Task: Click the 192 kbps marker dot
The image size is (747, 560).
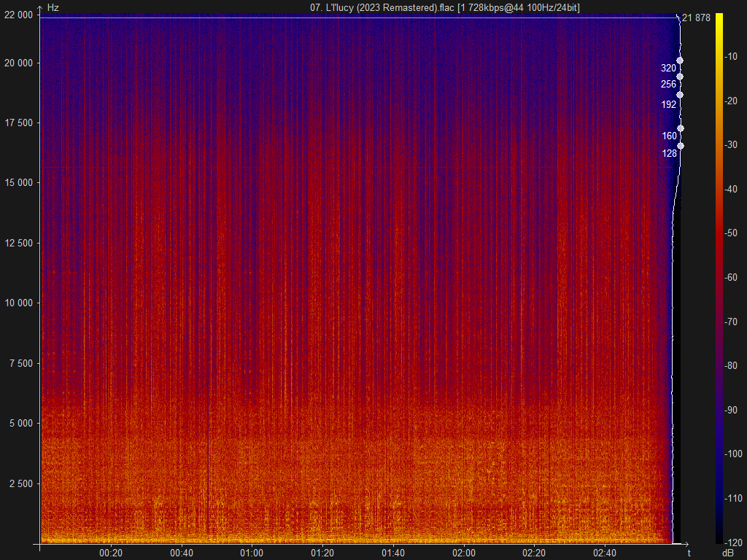Action: click(680, 95)
